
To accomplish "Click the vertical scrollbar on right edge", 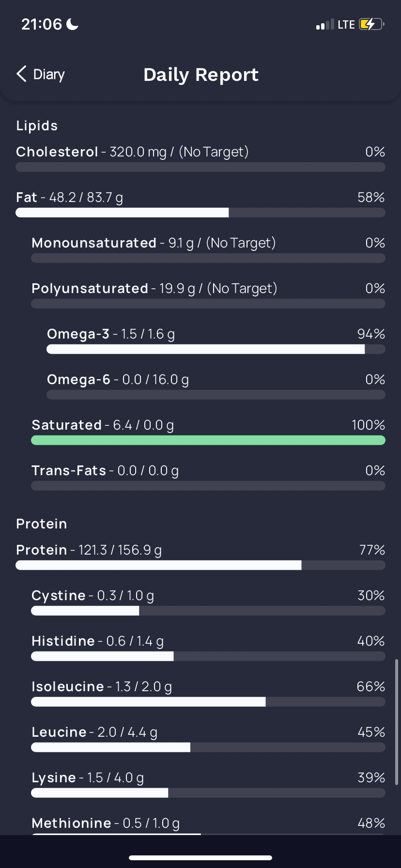I will pos(397,722).
